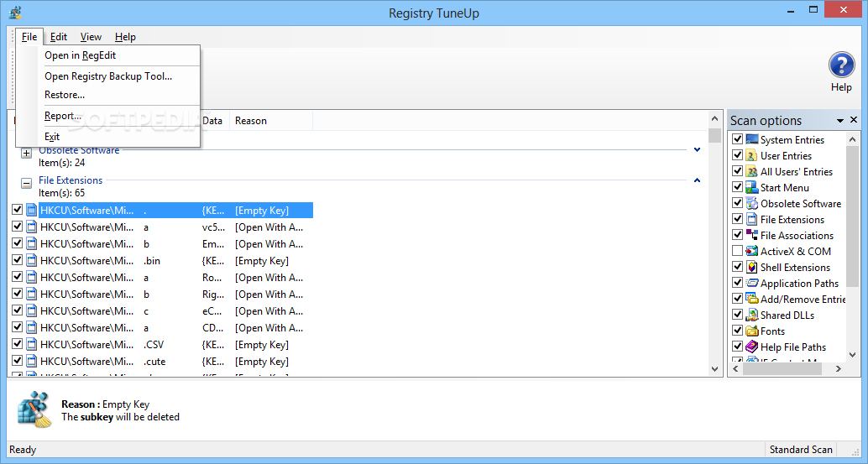Viewport: 868px width, 464px height.
Task: Open the View menu
Action: (91, 37)
